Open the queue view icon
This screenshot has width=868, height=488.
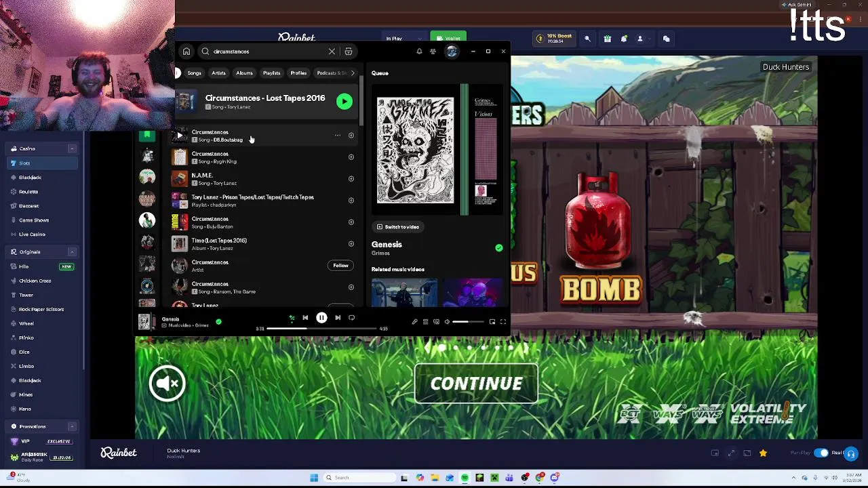click(425, 322)
